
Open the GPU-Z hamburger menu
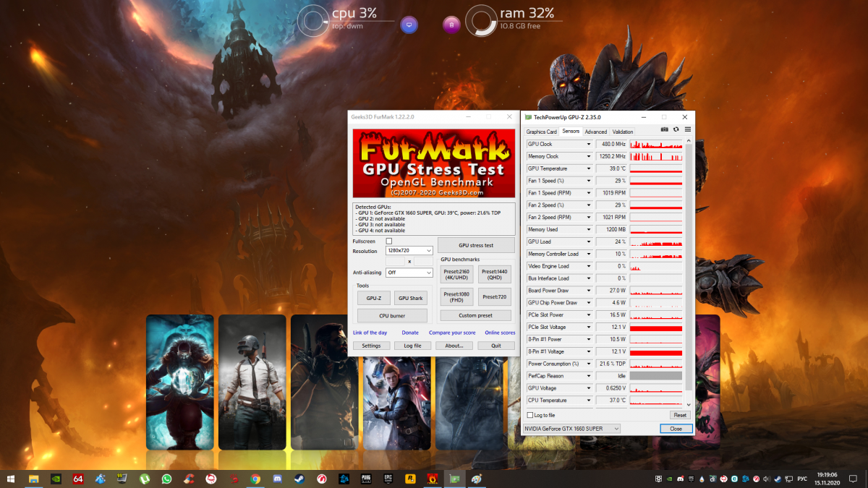coord(687,129)
